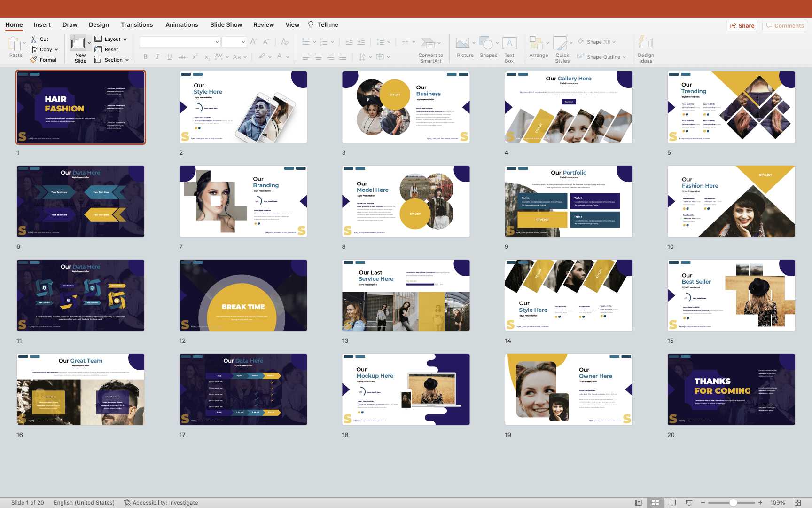The image size is (812, 508).
Task: Switch to Reading view icon
Action: click(x=672, y=502)
